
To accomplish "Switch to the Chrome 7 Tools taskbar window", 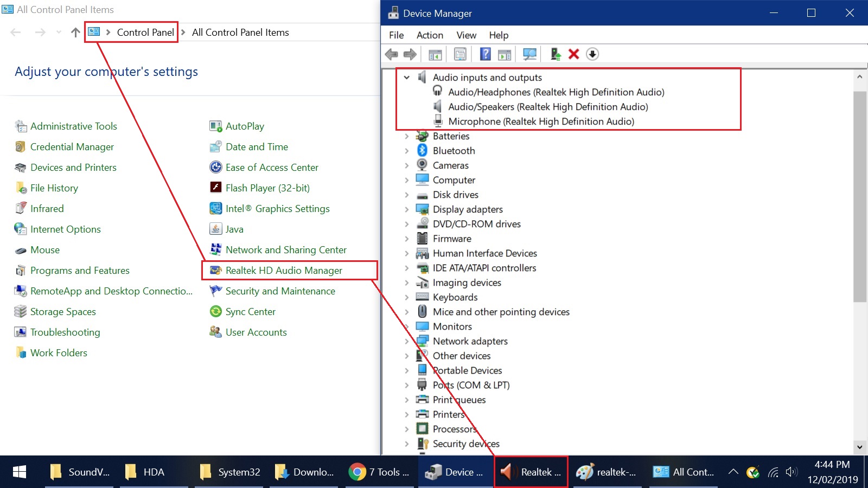I will (x=379, y=472).
